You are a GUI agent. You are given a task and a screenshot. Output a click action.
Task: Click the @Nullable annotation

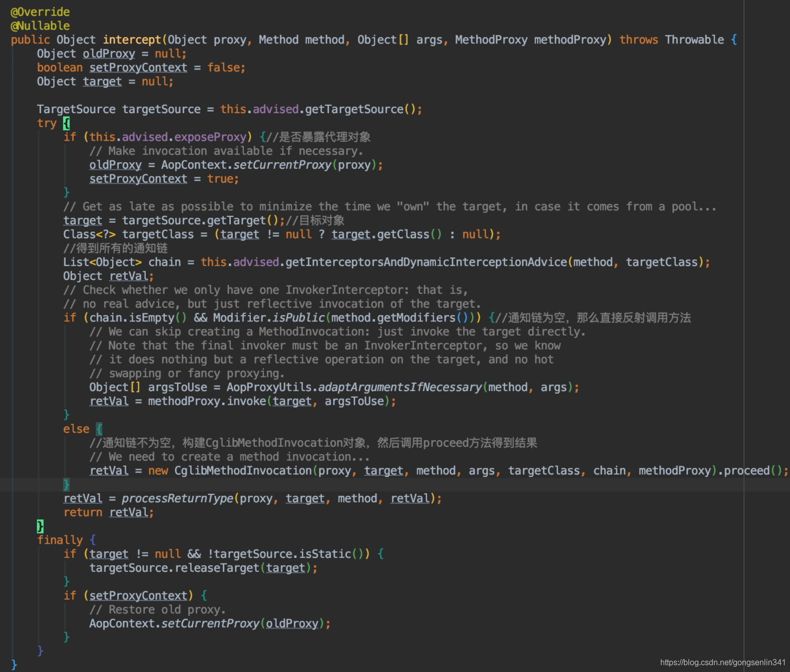(x=40, y=26)
